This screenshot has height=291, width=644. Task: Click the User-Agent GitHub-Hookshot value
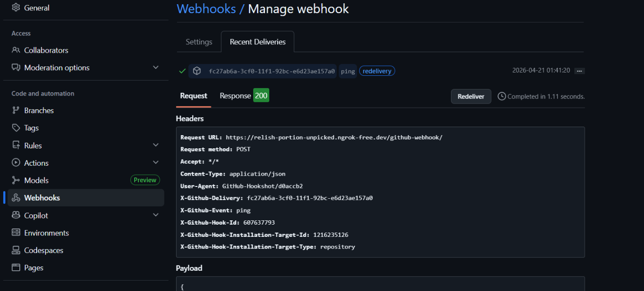(263, 186)
